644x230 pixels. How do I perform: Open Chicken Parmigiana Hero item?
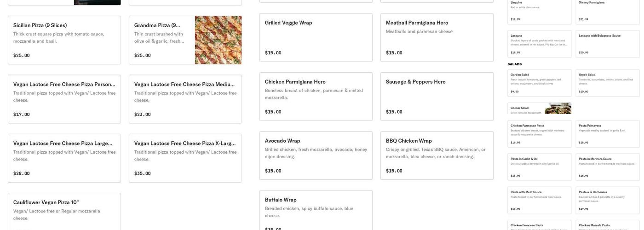point(316,96)
